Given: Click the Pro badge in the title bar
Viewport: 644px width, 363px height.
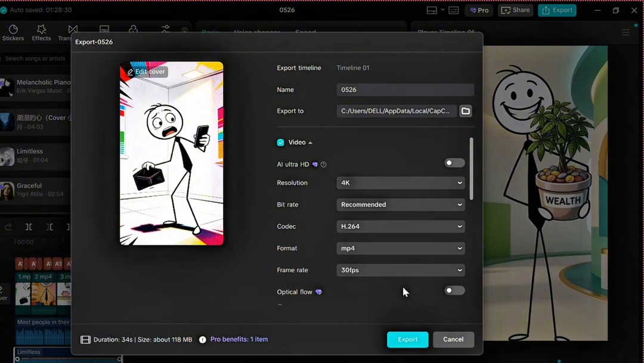Looking at the screenshot, I should pos(479,10).
